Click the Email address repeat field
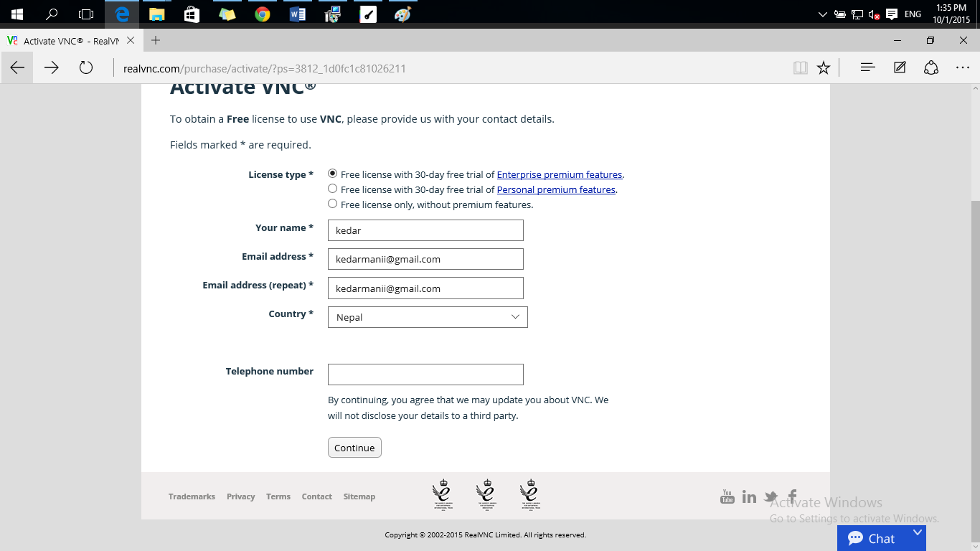The image size is (980, 551). coord(425,288)
